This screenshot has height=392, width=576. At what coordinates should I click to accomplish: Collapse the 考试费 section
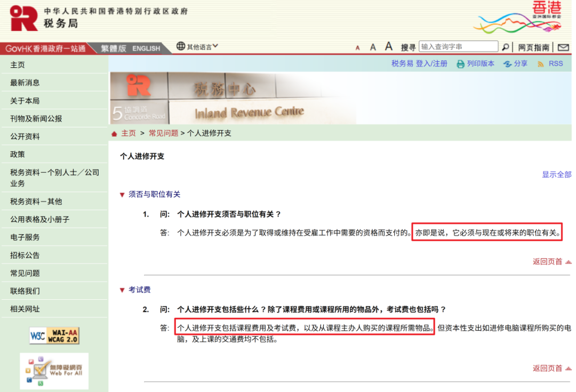(x=122, y=290)
